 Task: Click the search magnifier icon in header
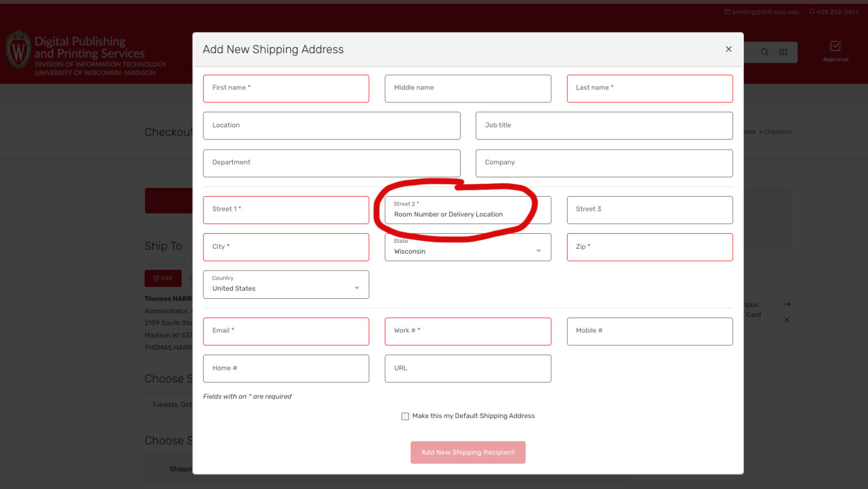(764, 52)
